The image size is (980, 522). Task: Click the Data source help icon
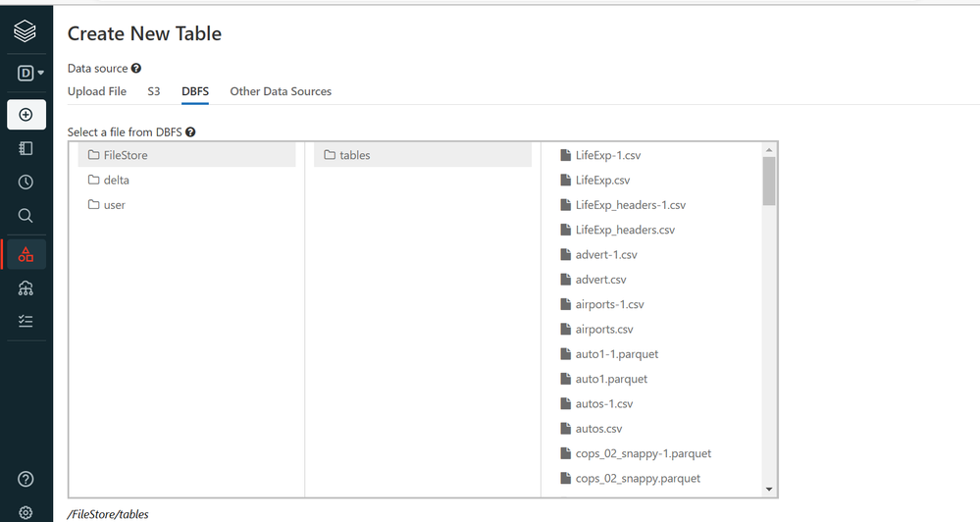[x=136, y=69]
